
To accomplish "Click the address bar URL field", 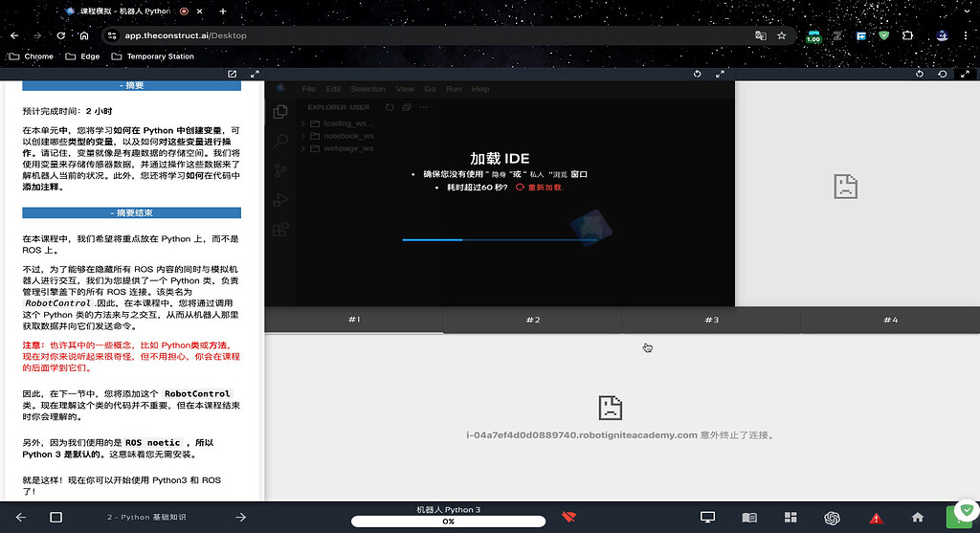I will coord(432,35).
